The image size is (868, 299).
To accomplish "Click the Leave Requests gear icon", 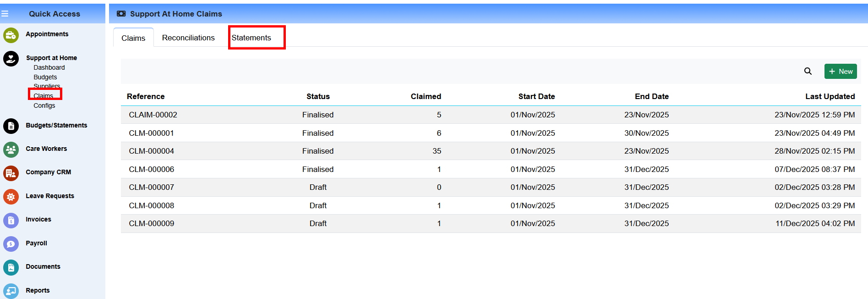I will pyautogui.click(x=11, y=196).
